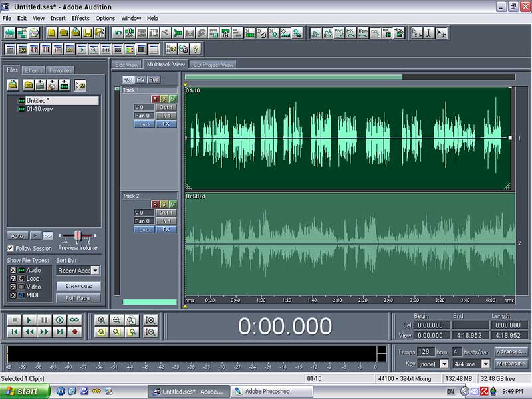
Task: Switch to CD Project View via CD toolbar icon
Action: click(x=34, y=33)
